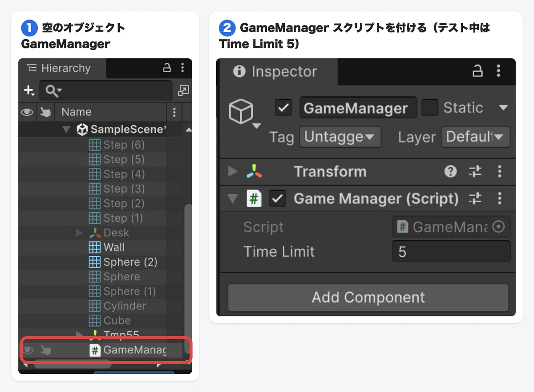Click the Hierarchy search field
534x392 pixels.
pyautogui.click(x=106, y=91)
